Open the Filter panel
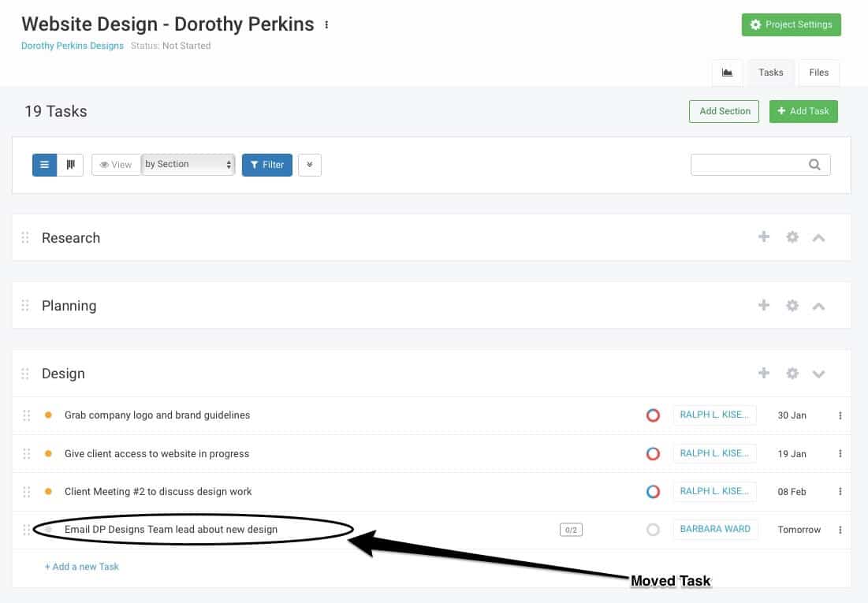Image resolution: width=868 pixels, height=603 pixels. (x=266, y=165)
